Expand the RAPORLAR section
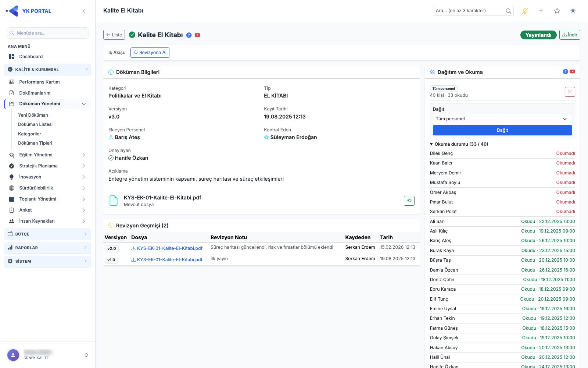Screen dimensions: 588x368 pyautogui.click(x=48, y=248)
